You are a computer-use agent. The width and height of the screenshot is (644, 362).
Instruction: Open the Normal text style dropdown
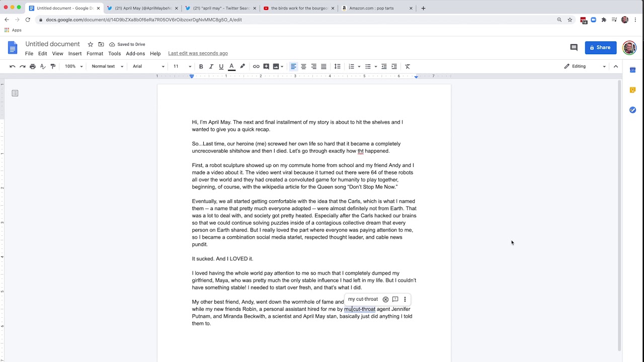tap(107, 66)
